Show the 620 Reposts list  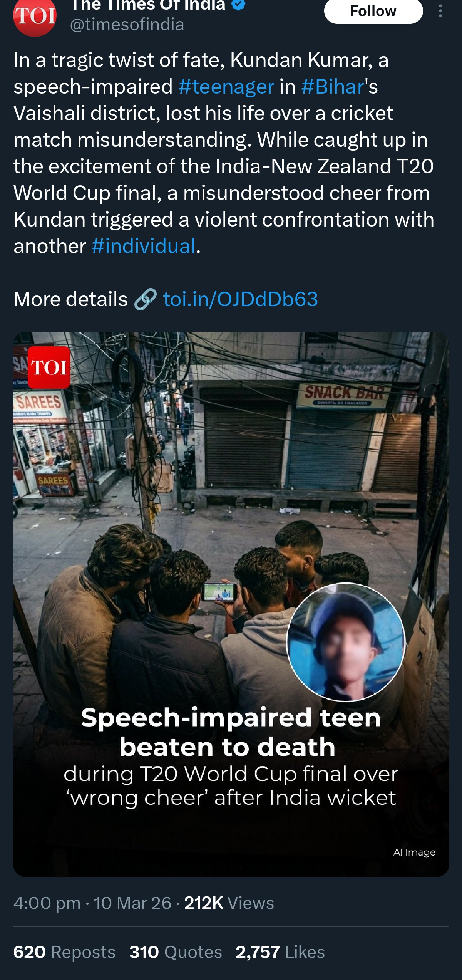point(64,952)
